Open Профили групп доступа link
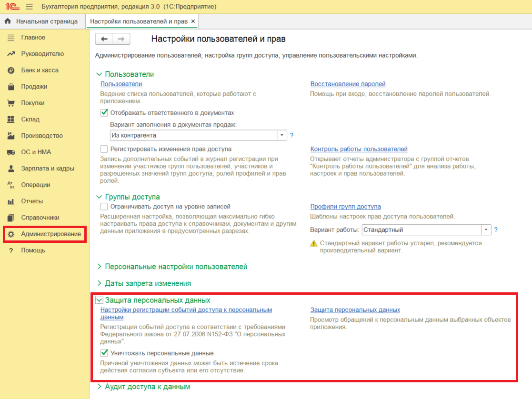 pyautogui.click(x=345, y=207)
